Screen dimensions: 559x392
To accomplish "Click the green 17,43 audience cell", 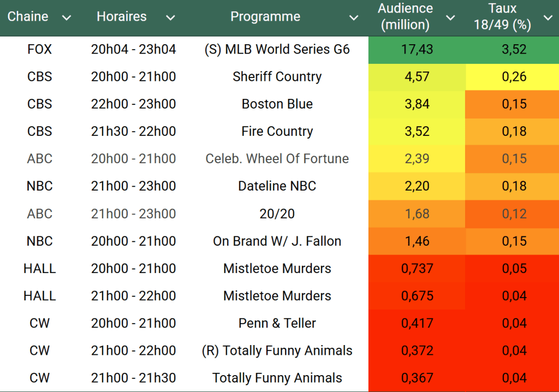I will [417, 50].
